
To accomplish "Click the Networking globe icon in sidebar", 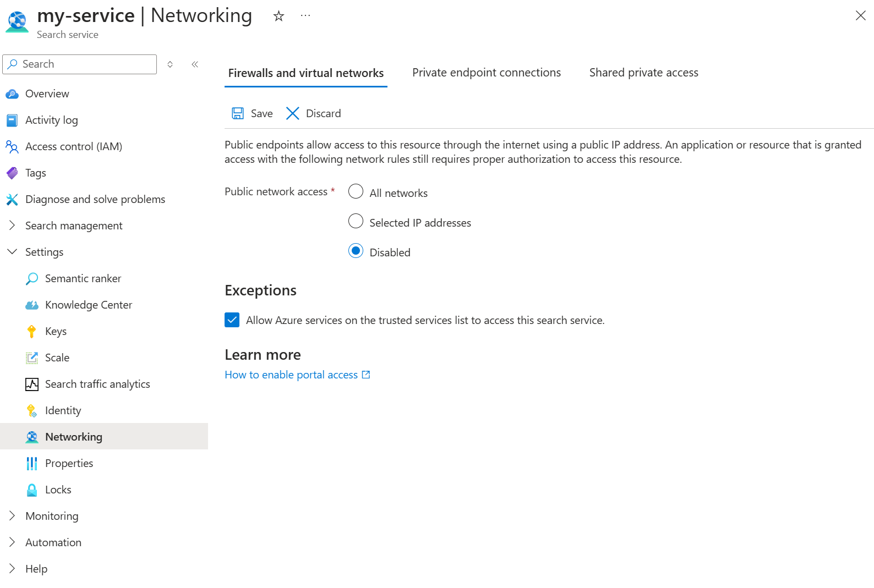I will point(32,437).
